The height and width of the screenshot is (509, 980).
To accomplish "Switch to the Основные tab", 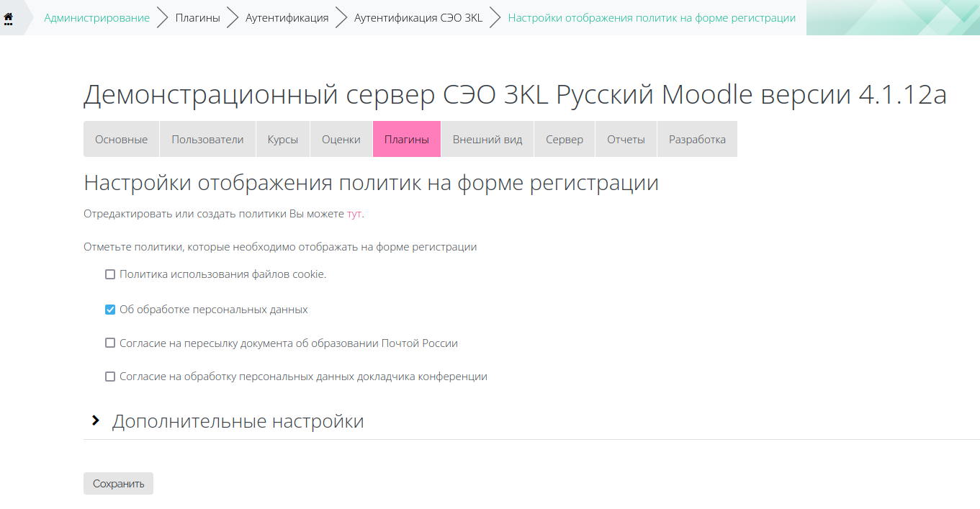I will [x=121, y=140].
